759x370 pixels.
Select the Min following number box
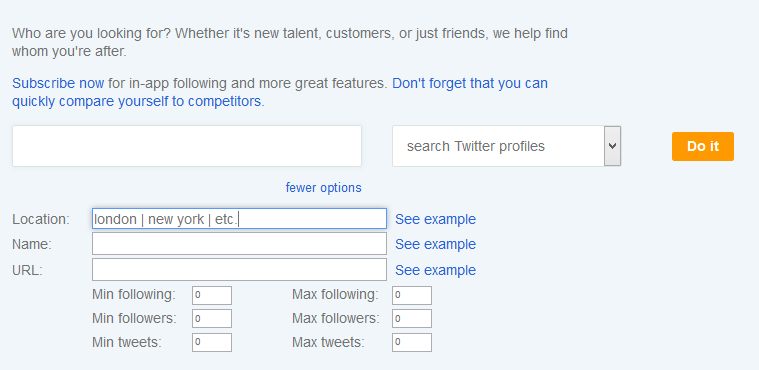[212, 295]
